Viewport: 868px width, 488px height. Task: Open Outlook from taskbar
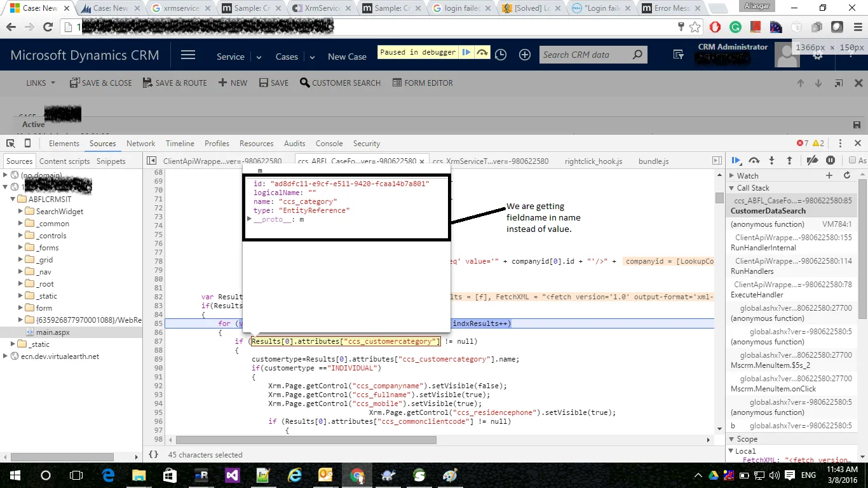click(x=325, y=475)
